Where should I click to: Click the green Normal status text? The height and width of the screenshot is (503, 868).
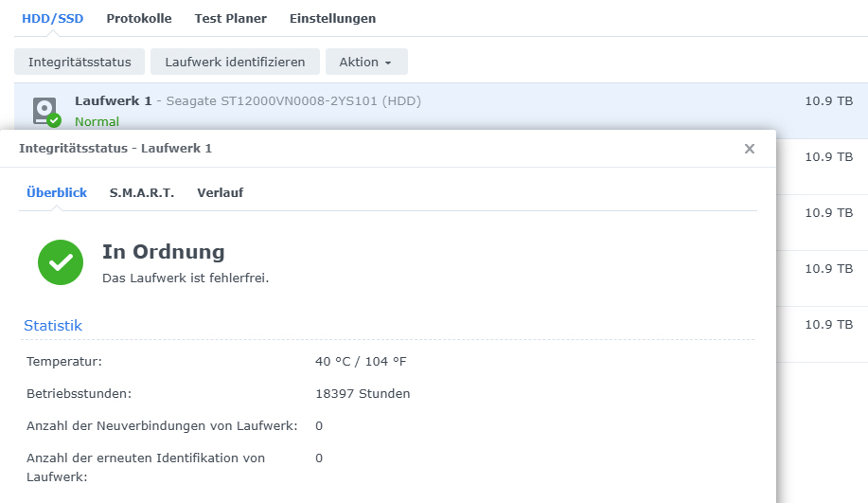(x=97, y=122)
